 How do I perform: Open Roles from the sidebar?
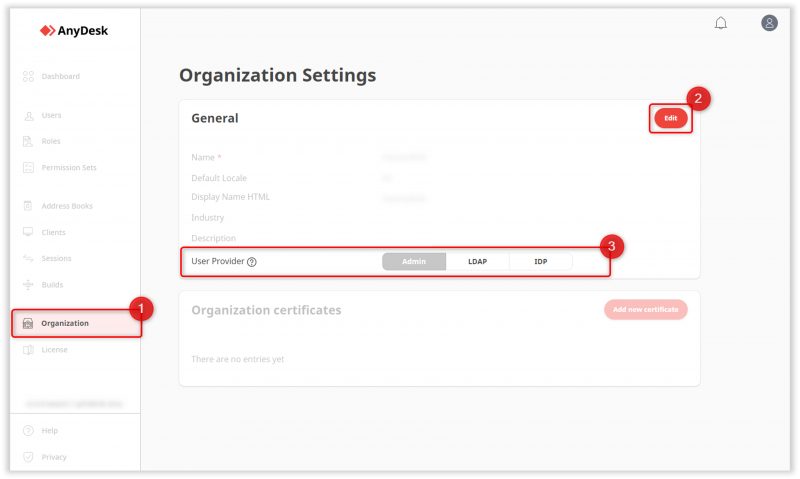[51, 141]
